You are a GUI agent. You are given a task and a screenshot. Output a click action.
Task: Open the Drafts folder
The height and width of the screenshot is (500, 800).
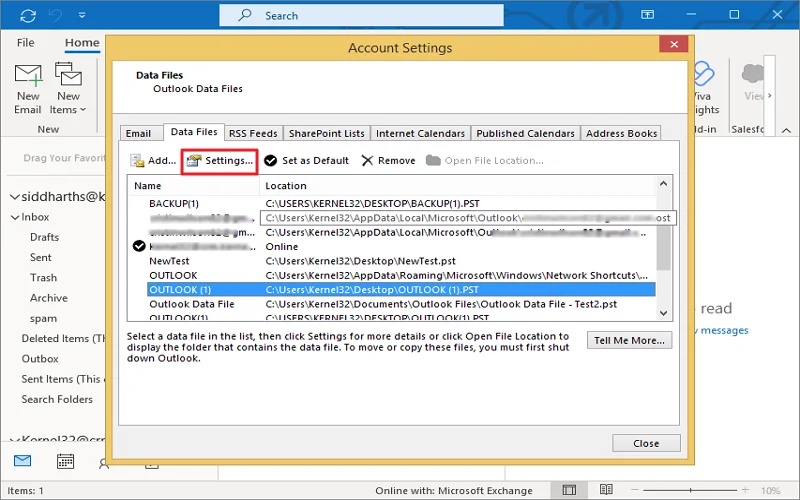tap(44, 237)
